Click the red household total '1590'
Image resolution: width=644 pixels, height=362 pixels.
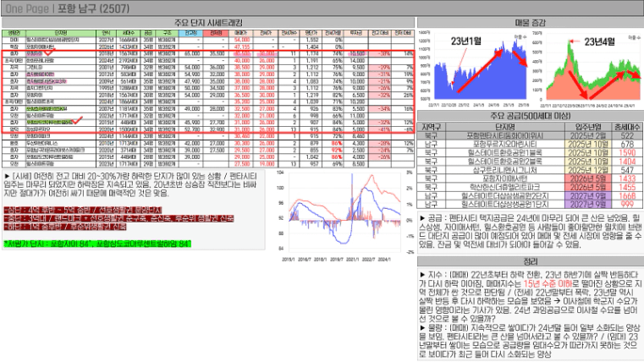(627, 153)
